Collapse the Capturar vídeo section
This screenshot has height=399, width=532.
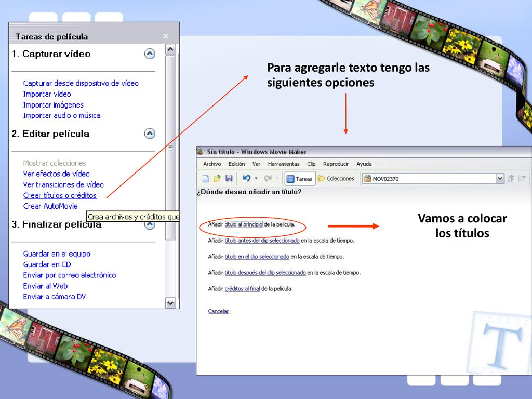[150, 54]
